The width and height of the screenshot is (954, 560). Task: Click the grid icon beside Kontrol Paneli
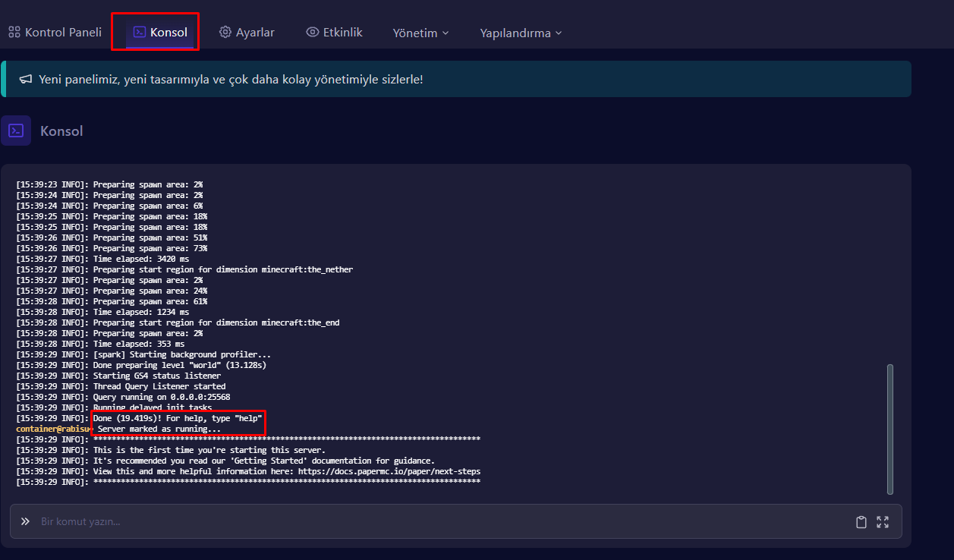(x=14, y=33)
